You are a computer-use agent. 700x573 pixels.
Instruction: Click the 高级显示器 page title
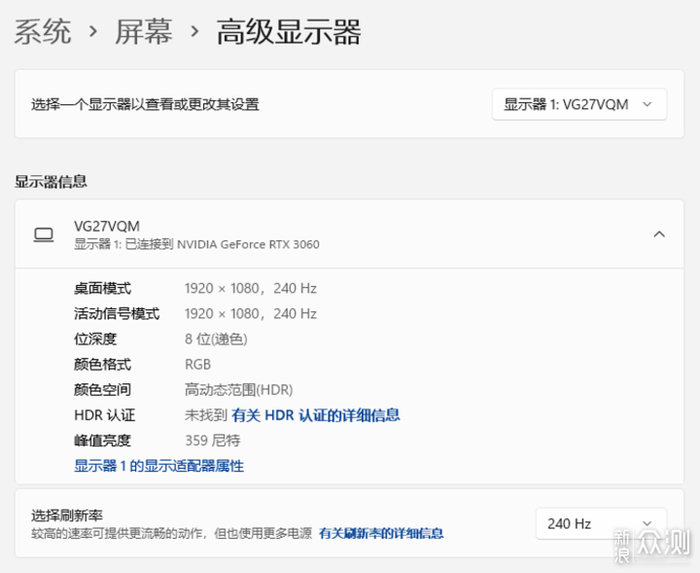(288, 32)
